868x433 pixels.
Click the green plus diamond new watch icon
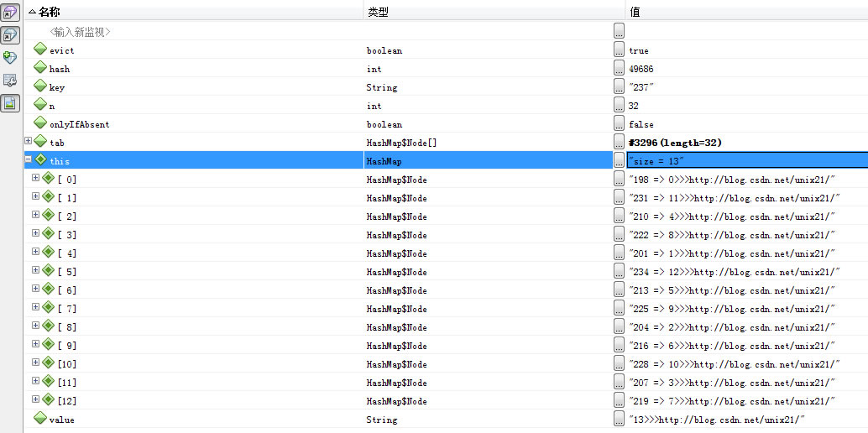point(10,58)
